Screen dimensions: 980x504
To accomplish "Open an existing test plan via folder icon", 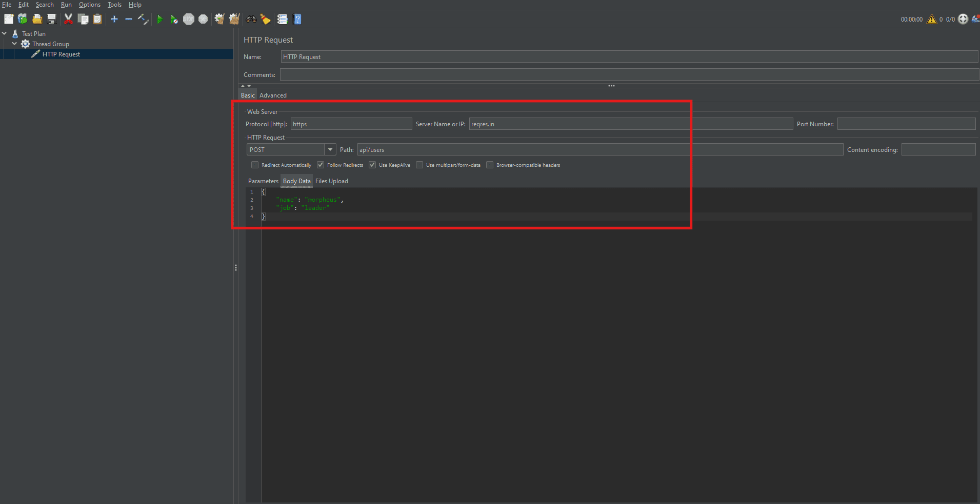I will coord(37,19).
